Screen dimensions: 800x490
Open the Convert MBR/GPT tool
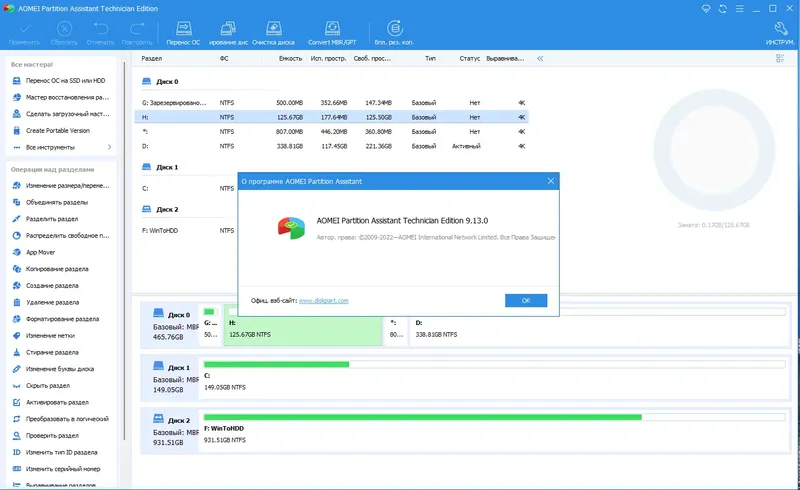[x=332, y=33]
